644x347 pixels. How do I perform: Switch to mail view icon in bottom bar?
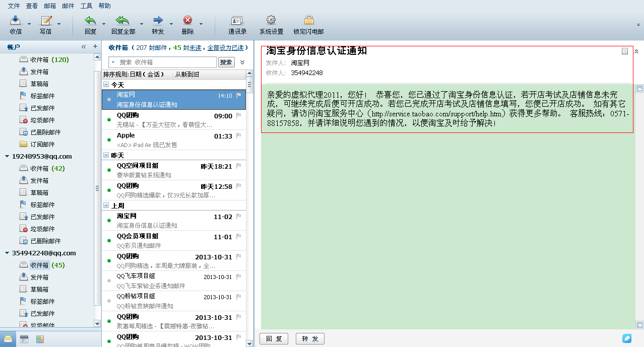pos(8,339)
